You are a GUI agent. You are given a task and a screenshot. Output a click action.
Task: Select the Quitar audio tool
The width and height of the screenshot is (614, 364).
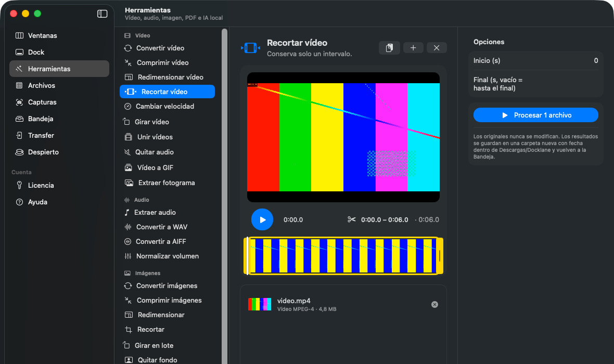coord(167,152)
